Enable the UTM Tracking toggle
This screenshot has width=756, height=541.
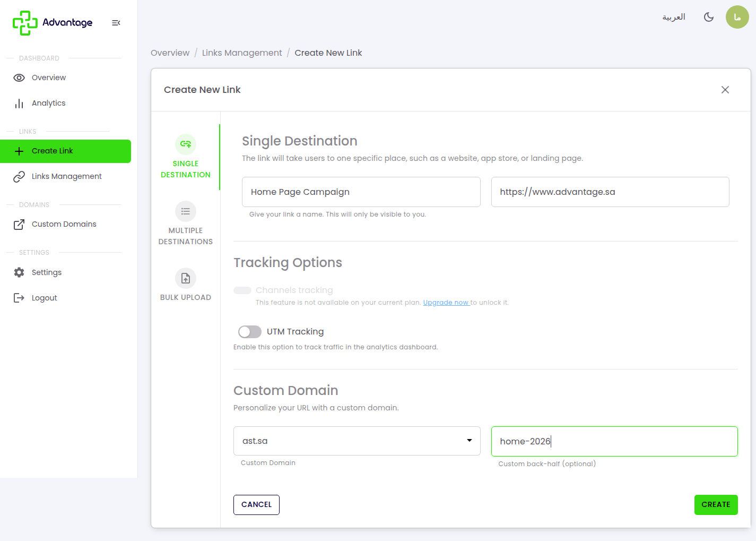250,332
